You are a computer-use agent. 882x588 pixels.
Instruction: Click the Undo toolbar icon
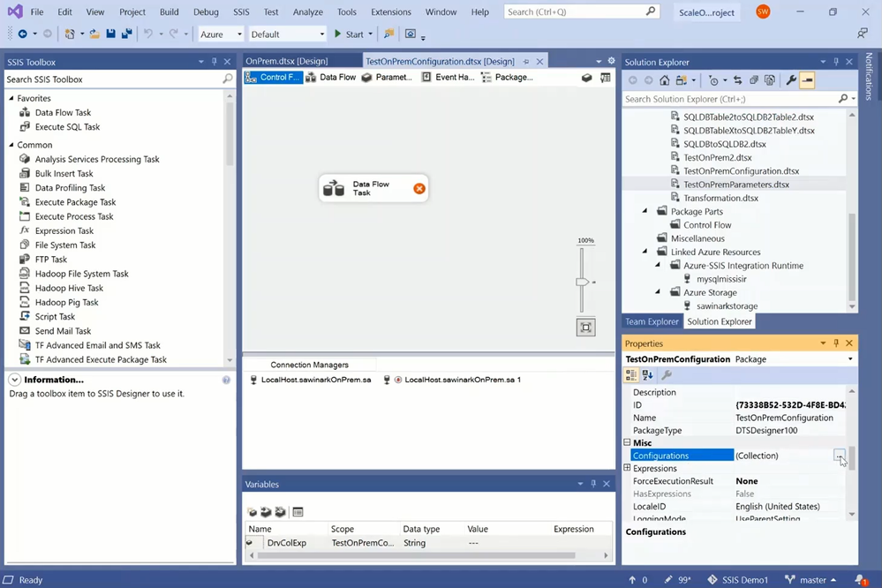point(148,34)
